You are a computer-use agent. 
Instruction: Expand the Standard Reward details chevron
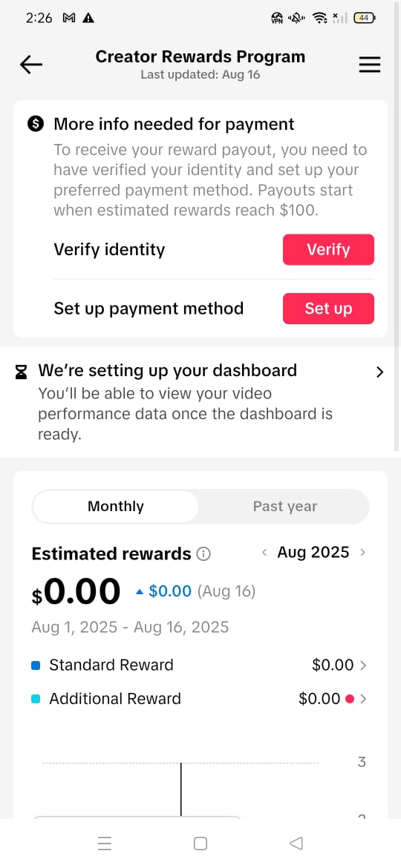[x=363, y=665]
